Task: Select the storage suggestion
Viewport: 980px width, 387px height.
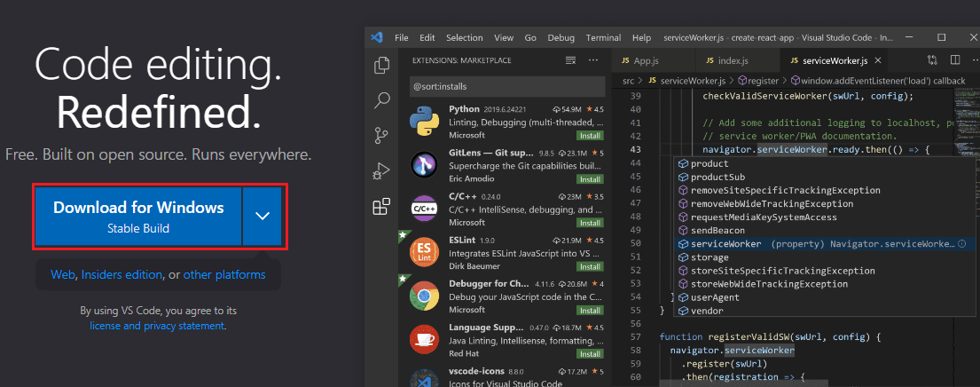Action: pyautogui.click(x=824, y=257)
